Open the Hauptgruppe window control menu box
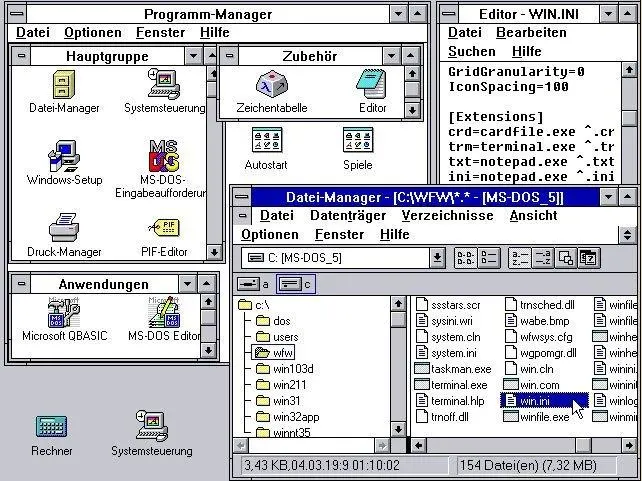 (21, 56)
